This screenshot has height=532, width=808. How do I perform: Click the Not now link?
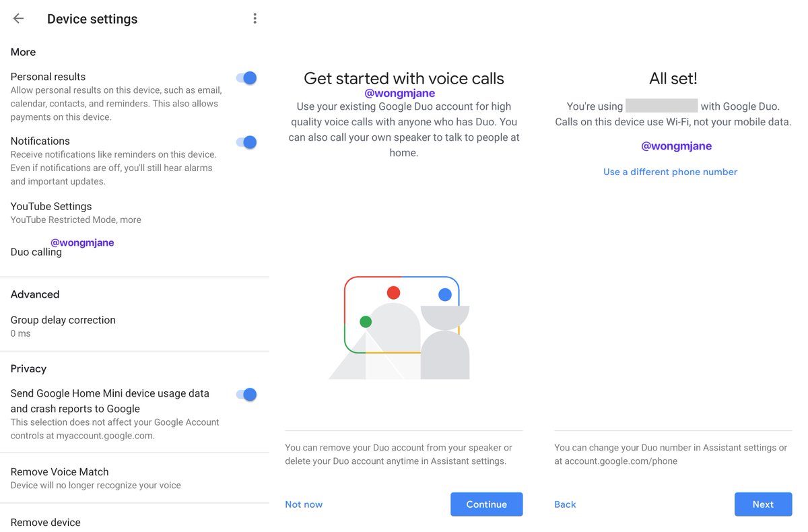[304, 504]
